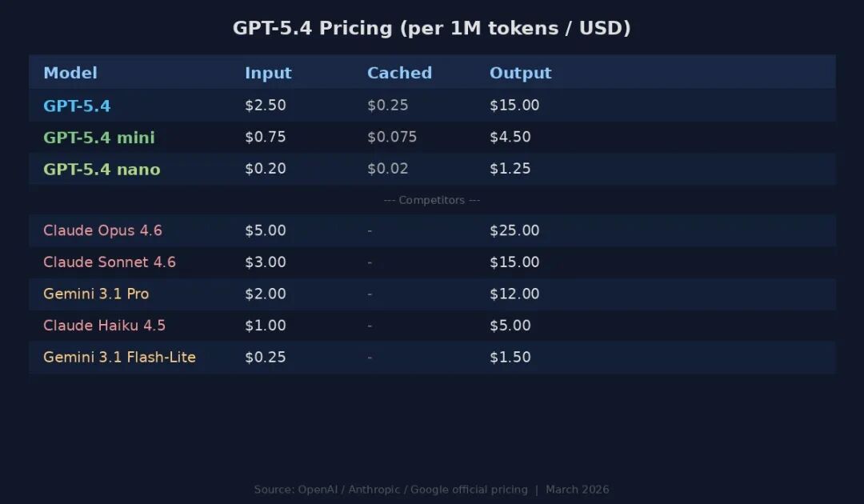Viewport: 864px width, 504px height.
Task: Select the Claude Opus 4.6 row label
Action: [x=102, y=230]
